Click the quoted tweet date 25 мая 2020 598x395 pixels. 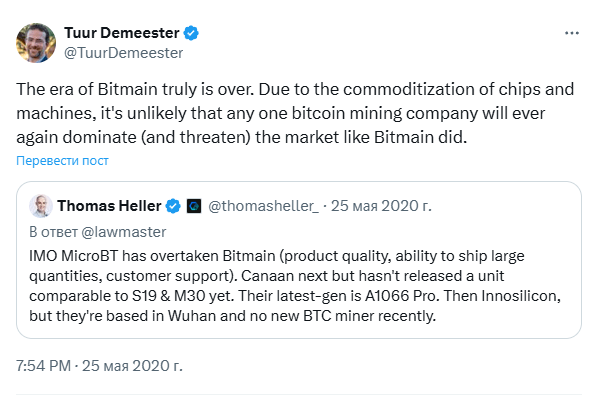point(381,206)
